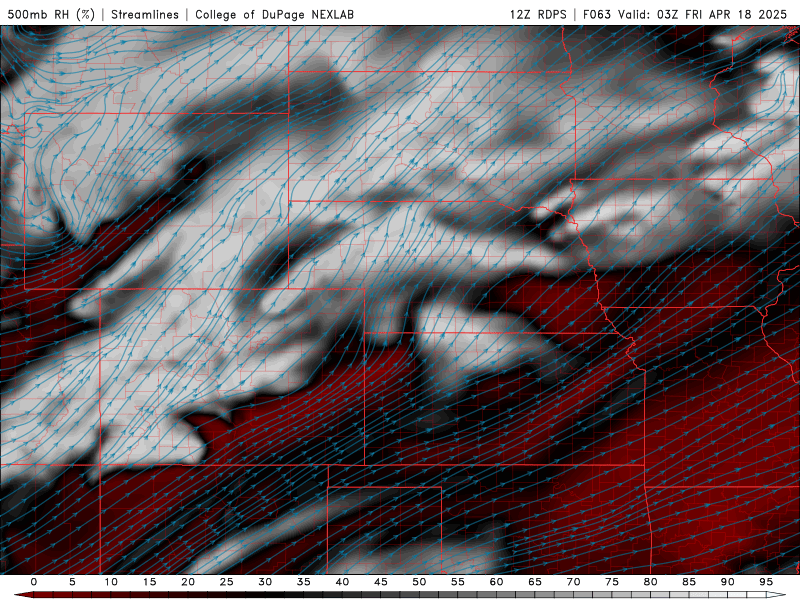
Task: Click the 35 label on the colorbar
Action: pyautogui.click(x=304, y=582)
